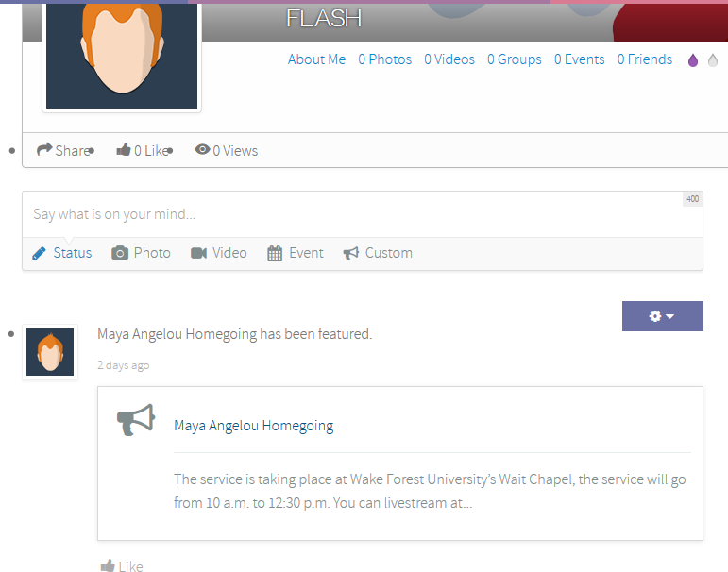Open the 0 Events link

[580, 59]
